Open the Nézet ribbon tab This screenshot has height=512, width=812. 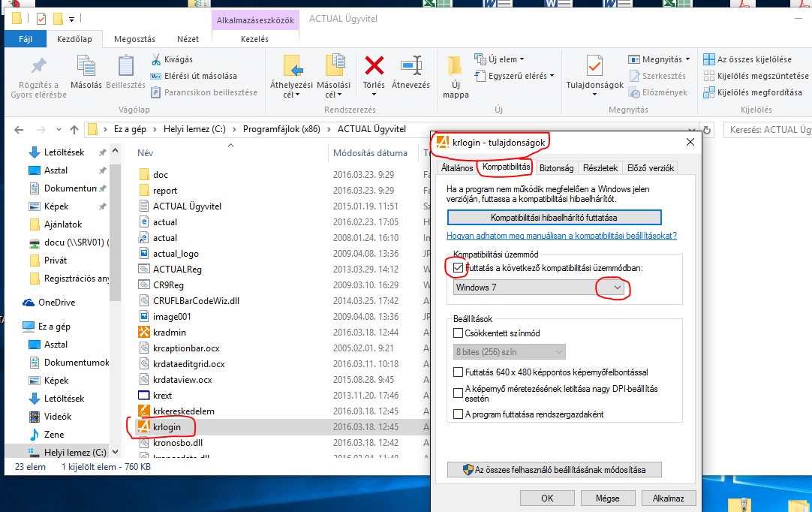coord(188,38)
